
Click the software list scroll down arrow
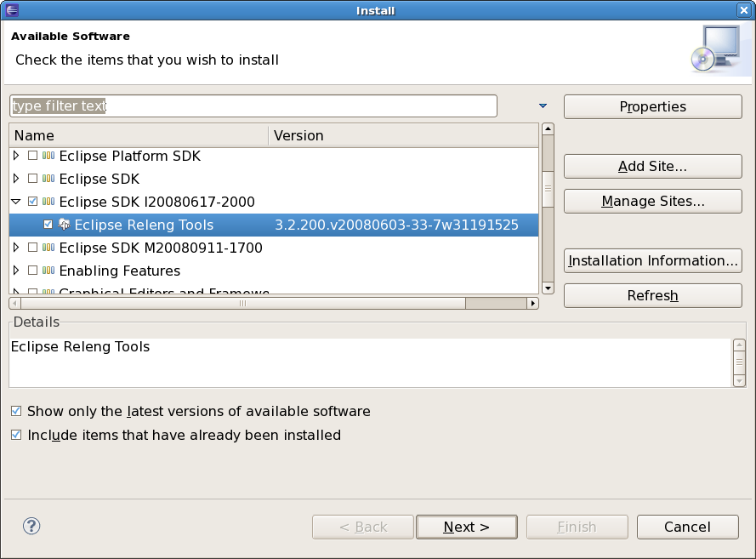(548, 288)
